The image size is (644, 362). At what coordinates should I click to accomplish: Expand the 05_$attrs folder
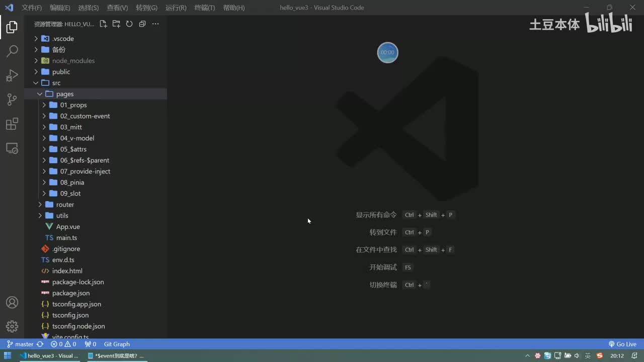pos(96,149)
